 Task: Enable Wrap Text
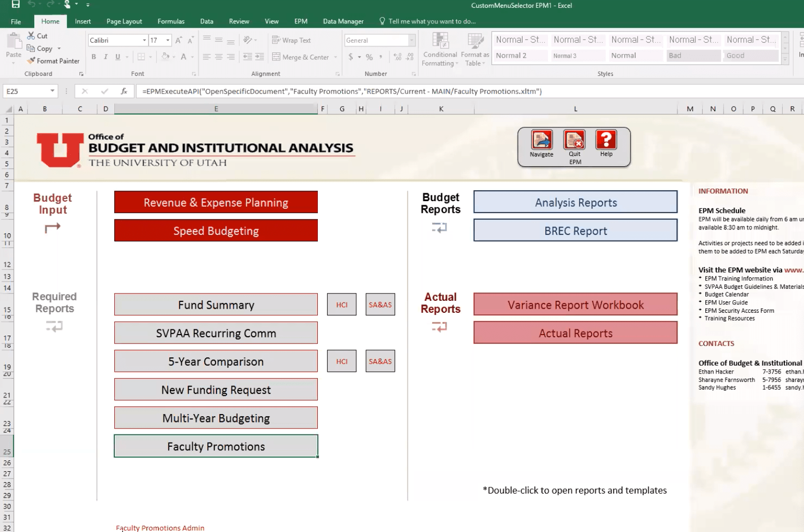291,40
